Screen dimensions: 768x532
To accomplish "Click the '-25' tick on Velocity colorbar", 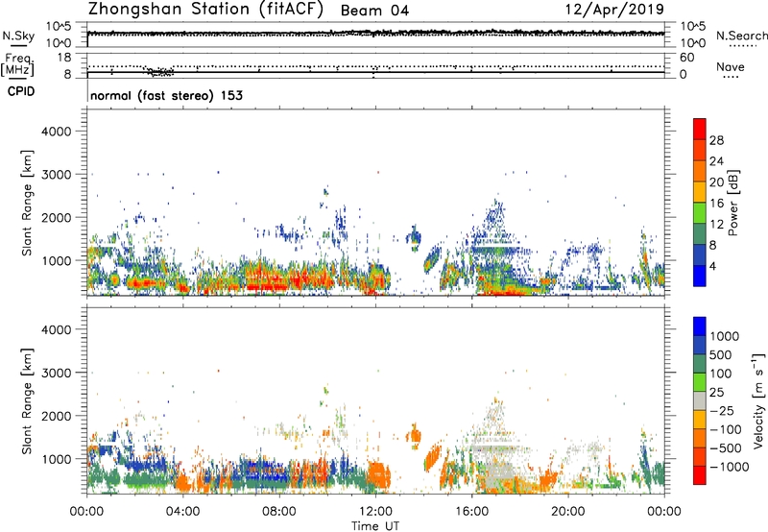I will click(x=722, y=411).
